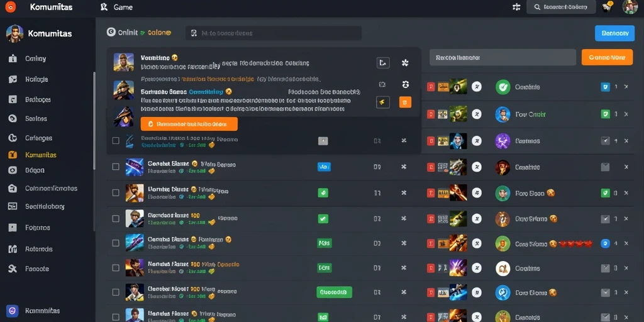Click the small orange square icon in the popup card
644x322 pixels.
[x=405, y=103]
